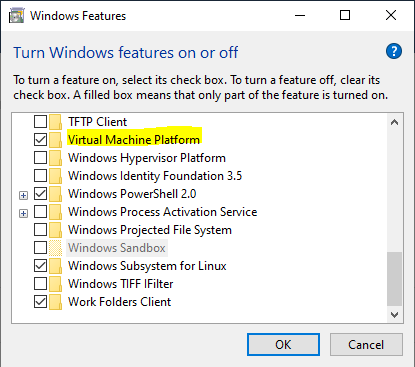Click folder icon next to Virtual Machine Platform
Screen dimensions: 415x367
tap(55, 140)
